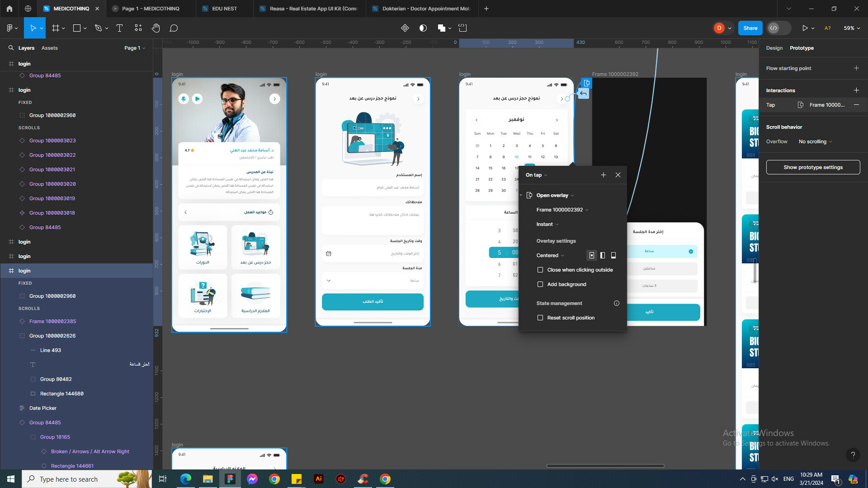The height and width of the screenshot is (488, 868).
Task: Open Windows Start menu
Action: [x=11, y=479]
